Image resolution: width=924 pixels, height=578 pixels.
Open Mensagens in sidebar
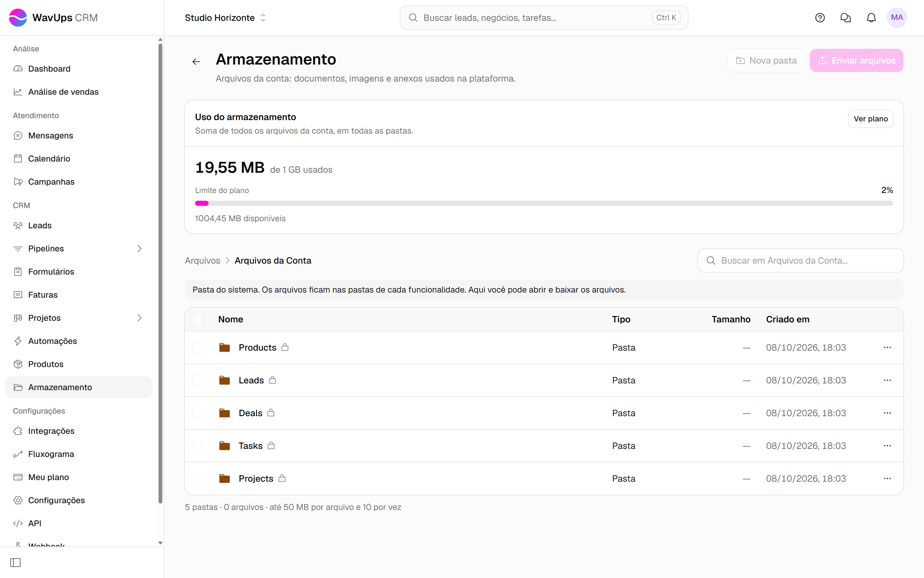(x=78, y=136)
